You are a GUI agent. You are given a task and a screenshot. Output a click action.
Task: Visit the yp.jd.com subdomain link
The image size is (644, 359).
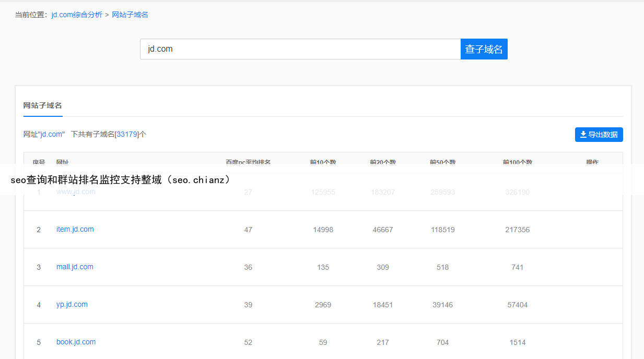point(72,304)
